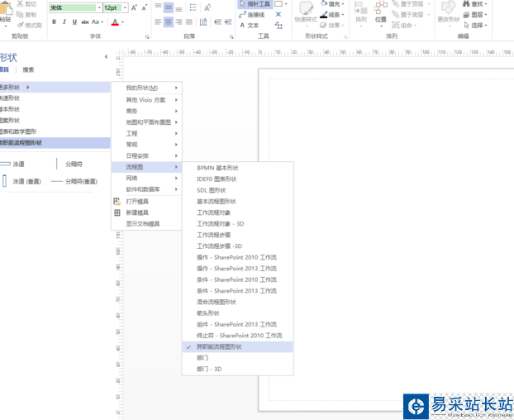Screen dimensions: 514x420
Task: Click the Cut (剪切) scissors icon
Action: pos(20,4)
